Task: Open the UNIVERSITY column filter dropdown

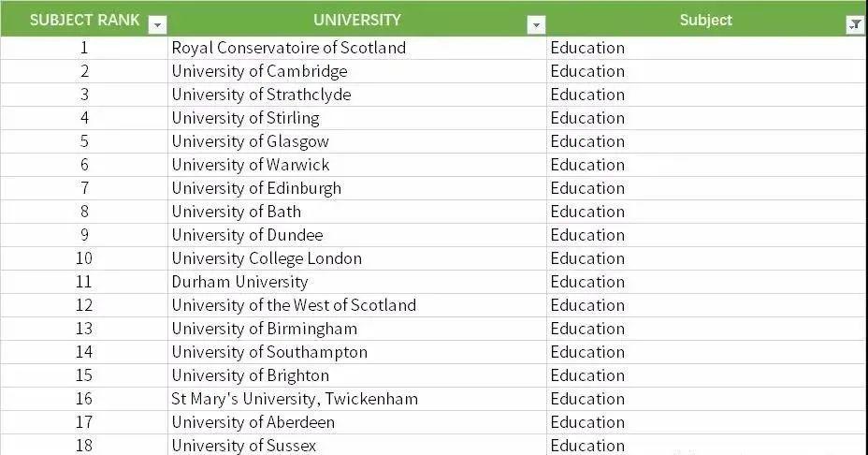Action: point(536,25)
